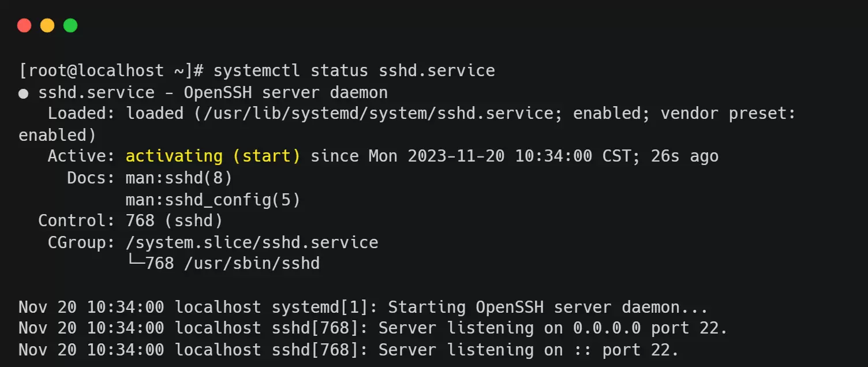This screenshot has width=868, height=367.
Task: Click the red close window button
Action: coord(24,25)
